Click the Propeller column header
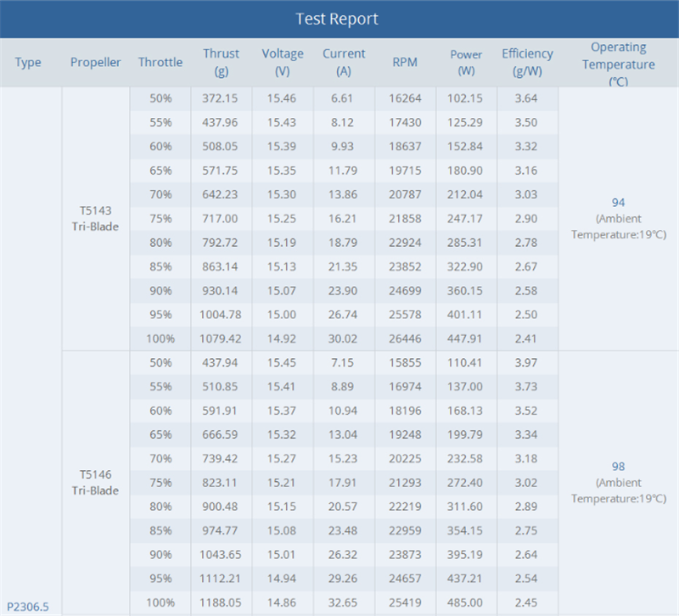 (x=95, y=62)
